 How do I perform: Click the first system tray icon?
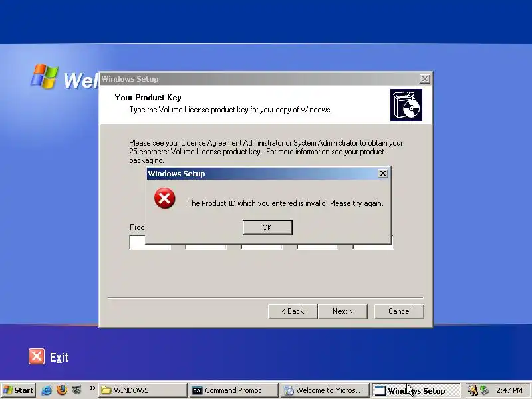[x=472, y=390]
